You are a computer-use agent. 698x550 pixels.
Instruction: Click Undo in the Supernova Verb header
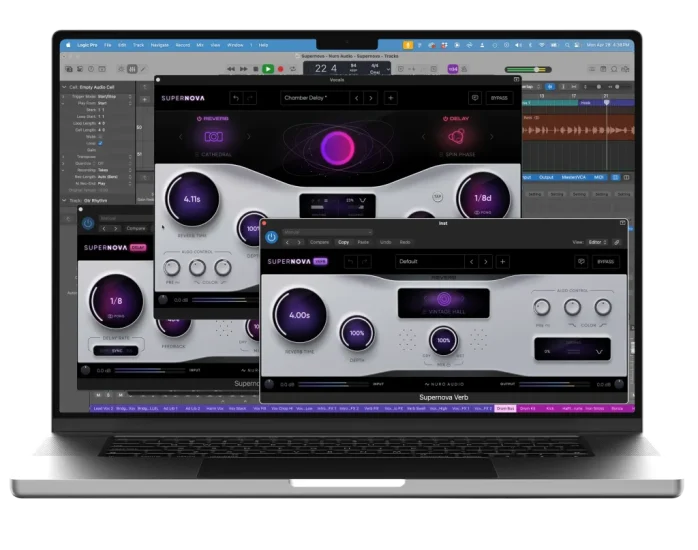(x=386, y=242)
